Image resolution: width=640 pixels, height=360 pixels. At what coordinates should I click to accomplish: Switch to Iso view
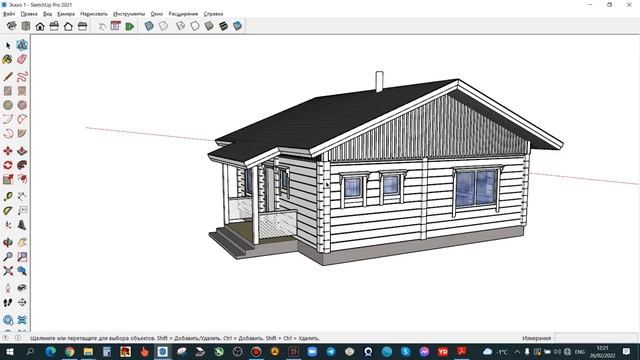11,26
